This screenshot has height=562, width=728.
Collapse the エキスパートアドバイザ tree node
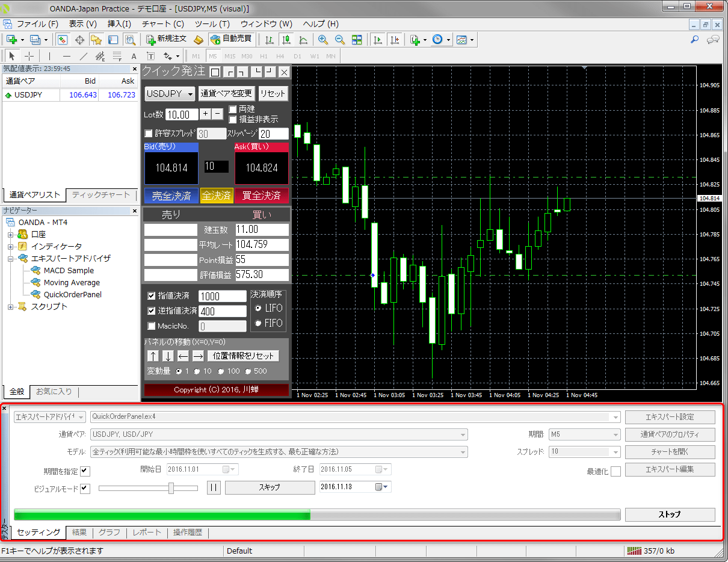(x=10, y=258)
